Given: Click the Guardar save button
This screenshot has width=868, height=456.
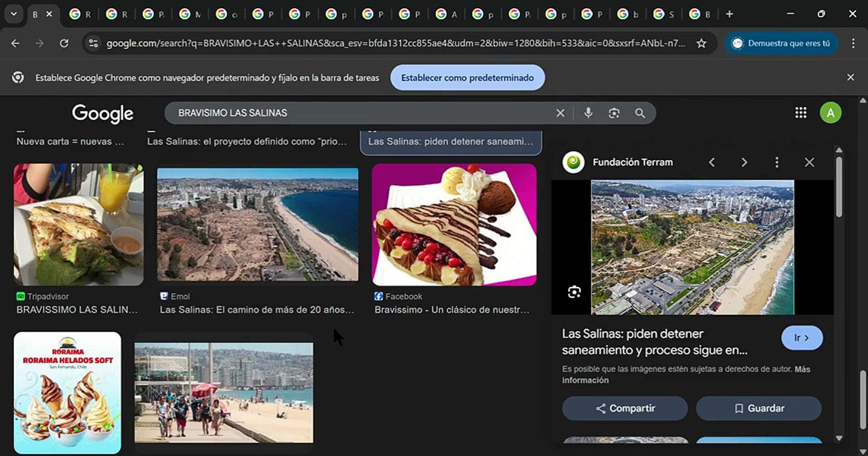Looking at the screenshot, I should pos(759,408).
